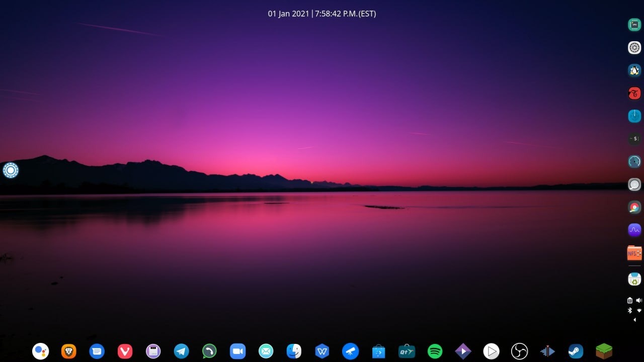Open the speedometer gauge app

[x=634, y=161]
